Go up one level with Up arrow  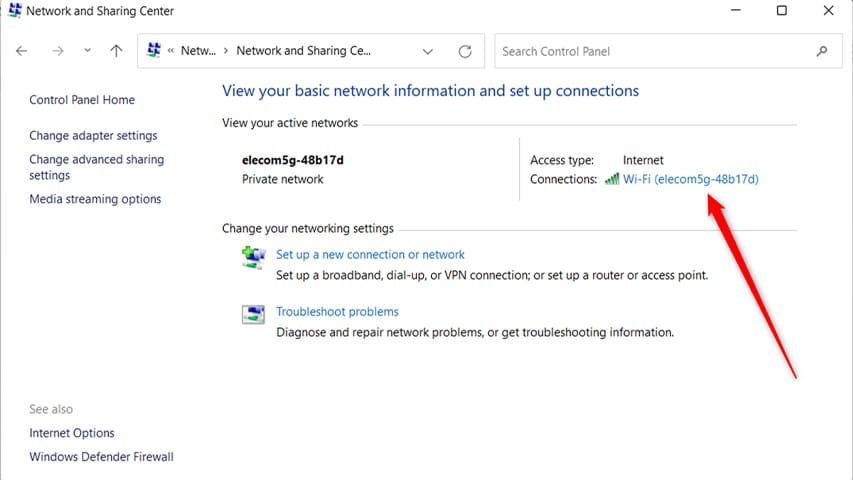click(116, 51)
